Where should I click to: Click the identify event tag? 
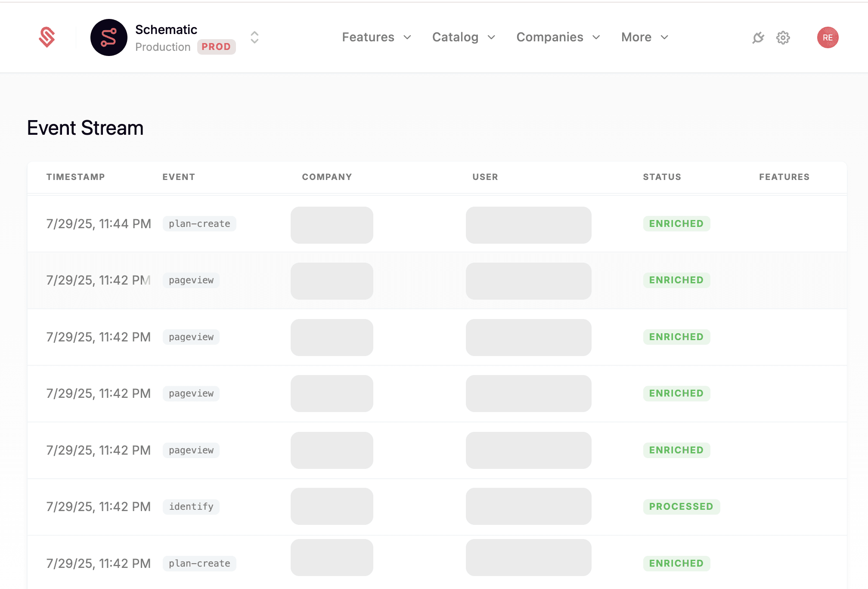(191, 507)
